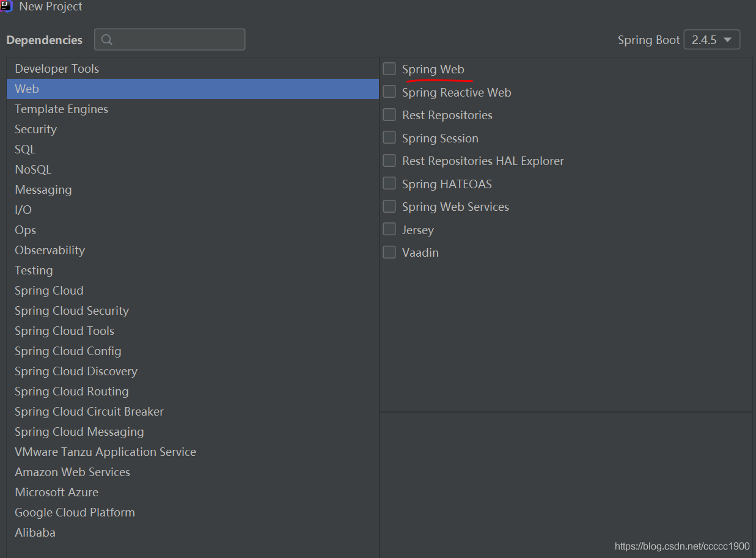Open Spring Cloud Config category
The image size is (756, 558).
point(193,351)
